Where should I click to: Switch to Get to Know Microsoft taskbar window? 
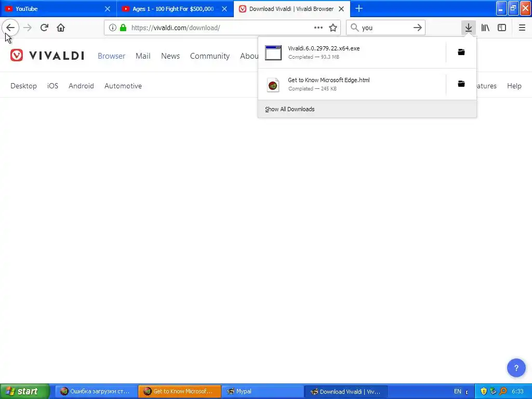[x=179, y=391]
